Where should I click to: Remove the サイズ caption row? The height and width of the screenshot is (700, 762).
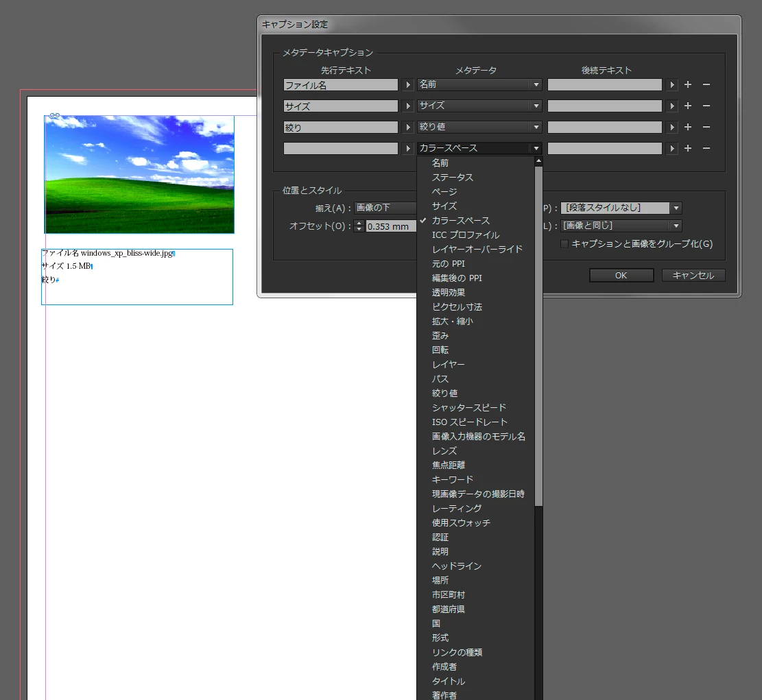point(706,106)
